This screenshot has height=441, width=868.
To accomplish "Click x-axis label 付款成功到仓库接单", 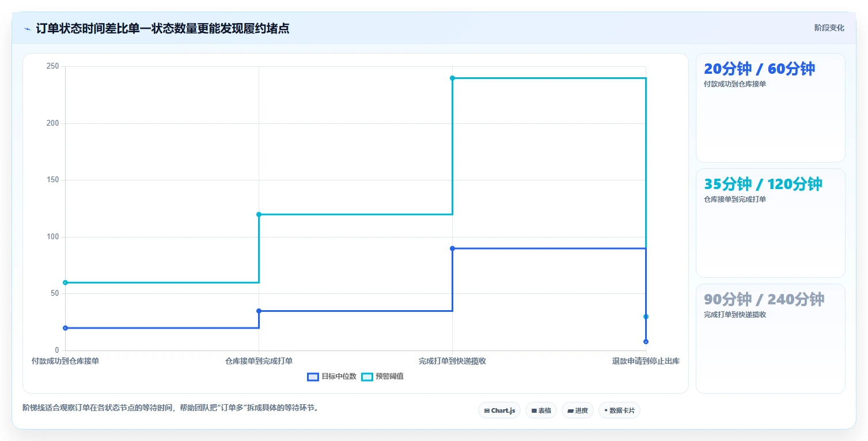I will 65,361.
